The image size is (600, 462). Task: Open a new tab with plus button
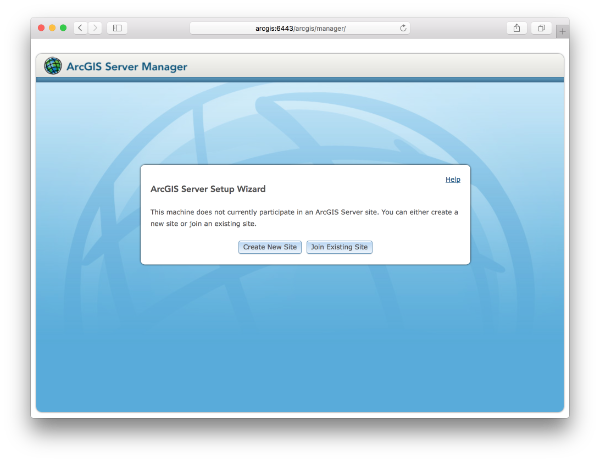pos(562,32)
